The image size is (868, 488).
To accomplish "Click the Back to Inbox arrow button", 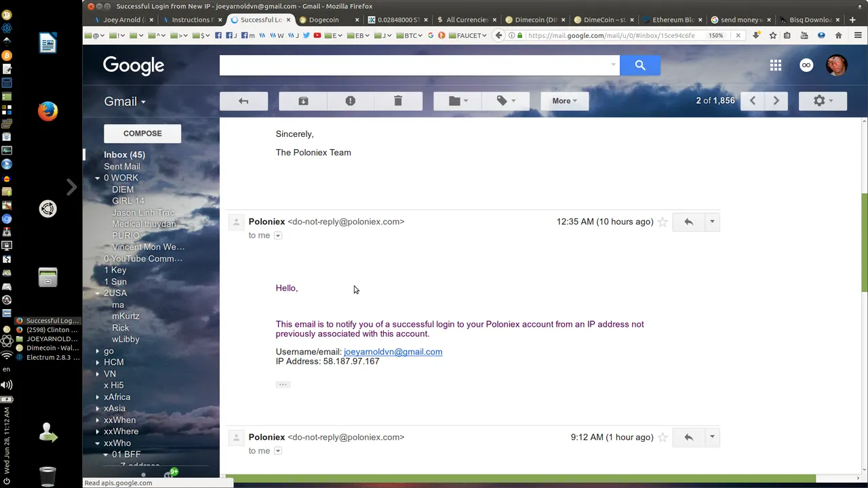I will pyautogui.click(x=243, y=101).
